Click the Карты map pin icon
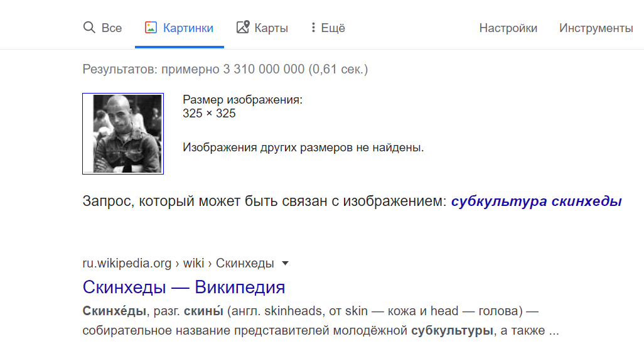 click(243, 27)
